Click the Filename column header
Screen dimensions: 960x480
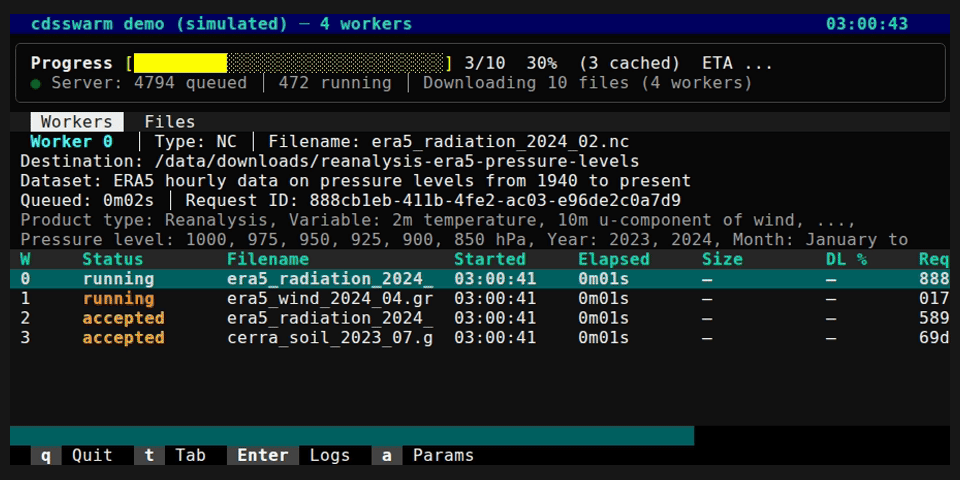268,259
